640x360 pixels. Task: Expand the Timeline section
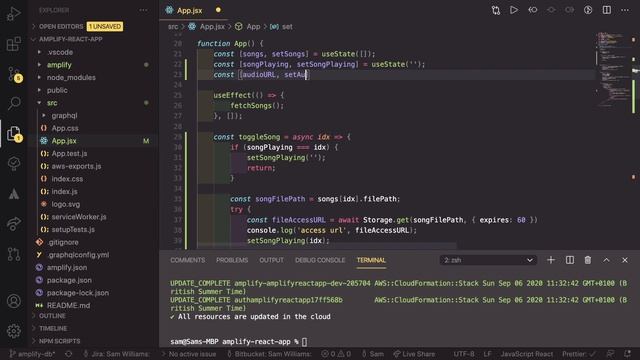coord(53,329)
